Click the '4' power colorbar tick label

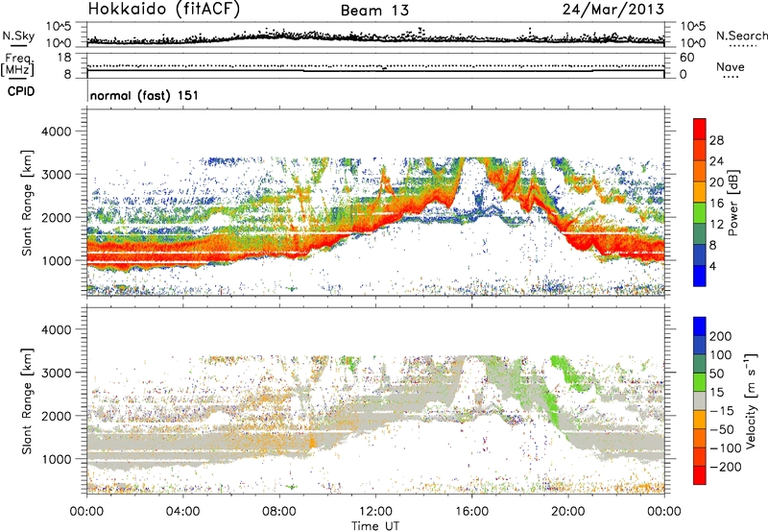click(x=713, y=267)
